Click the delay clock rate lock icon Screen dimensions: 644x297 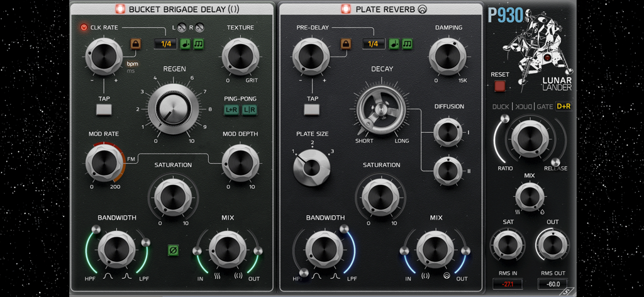(135, 43)
